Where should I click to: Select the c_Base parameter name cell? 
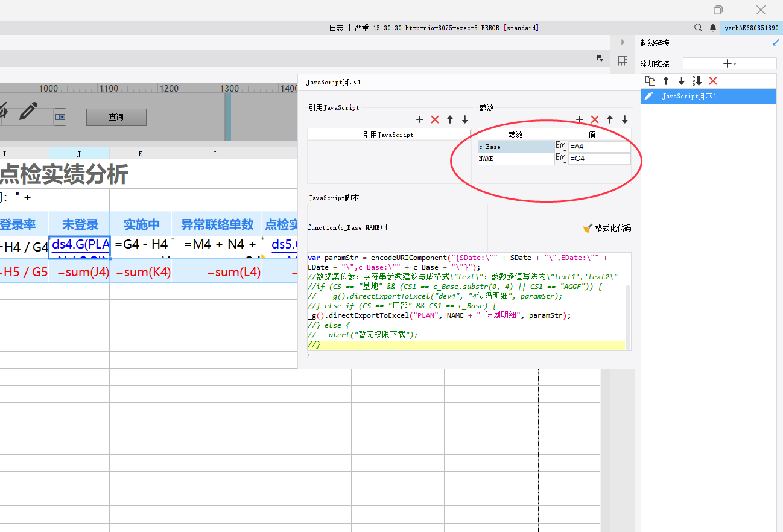tap(516, 147)
